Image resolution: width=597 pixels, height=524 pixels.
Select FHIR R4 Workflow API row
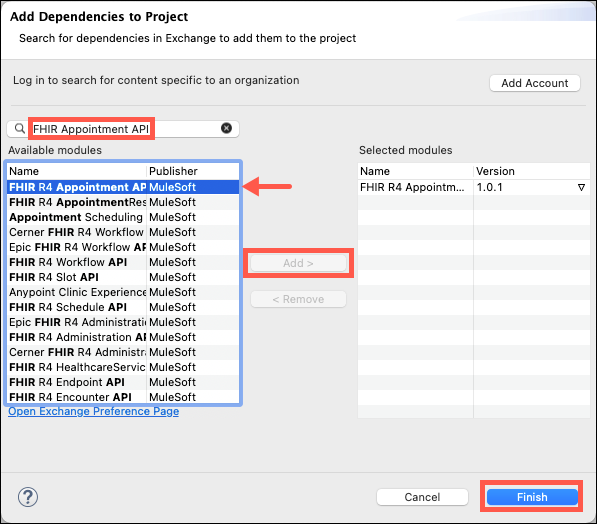point(123,262)
